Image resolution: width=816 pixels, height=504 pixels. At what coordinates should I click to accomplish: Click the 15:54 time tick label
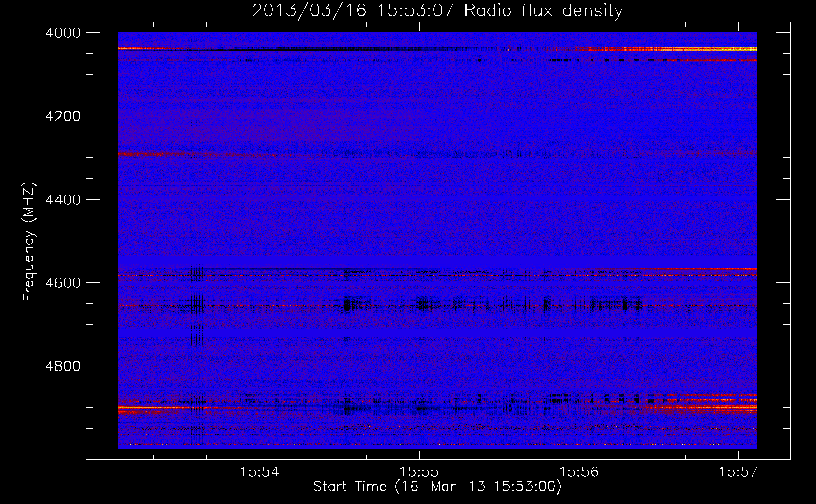coord(259,472)
